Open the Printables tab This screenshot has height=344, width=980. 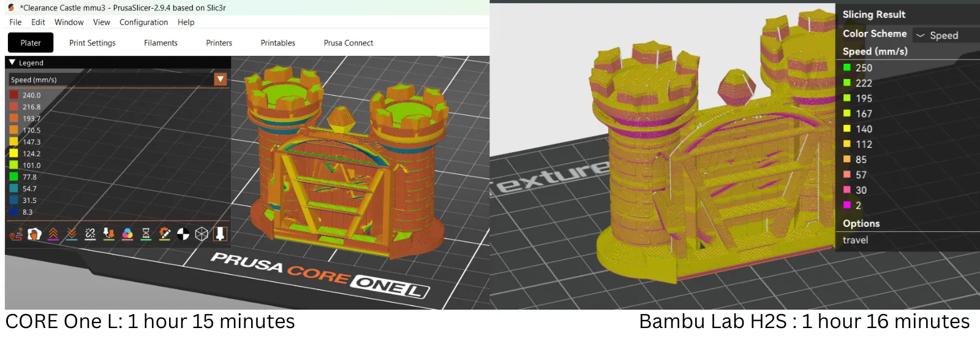pos(278,43)
